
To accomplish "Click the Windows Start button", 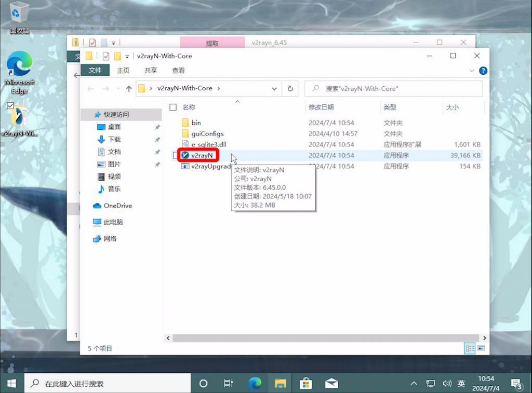I will (x=11, y=384).
